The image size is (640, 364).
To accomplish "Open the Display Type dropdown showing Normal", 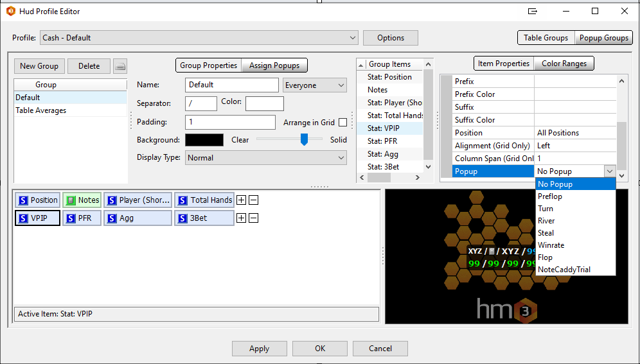I will (266, 158).
